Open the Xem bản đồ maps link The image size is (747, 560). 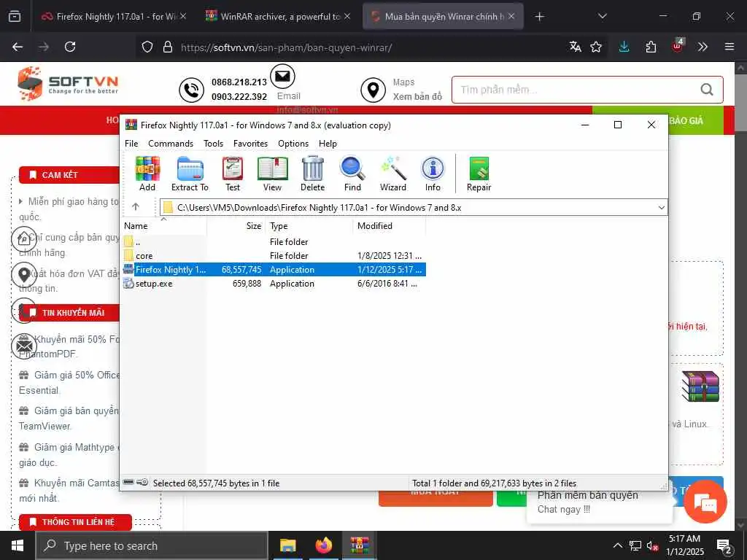[417, 96]
